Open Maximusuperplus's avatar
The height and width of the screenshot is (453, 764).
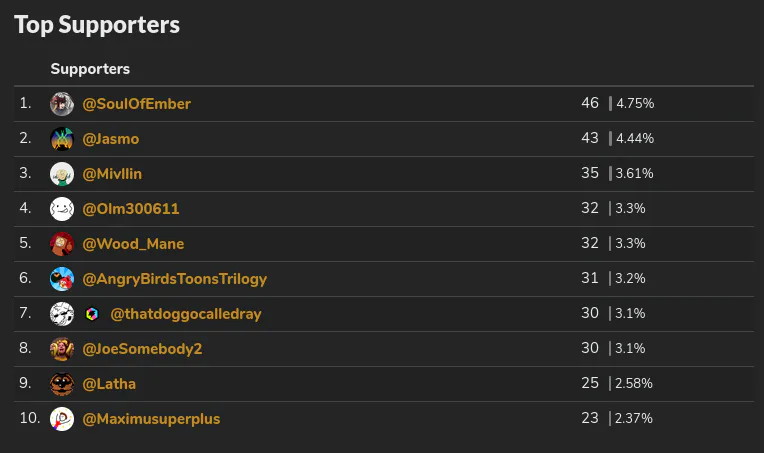(62, 419)
